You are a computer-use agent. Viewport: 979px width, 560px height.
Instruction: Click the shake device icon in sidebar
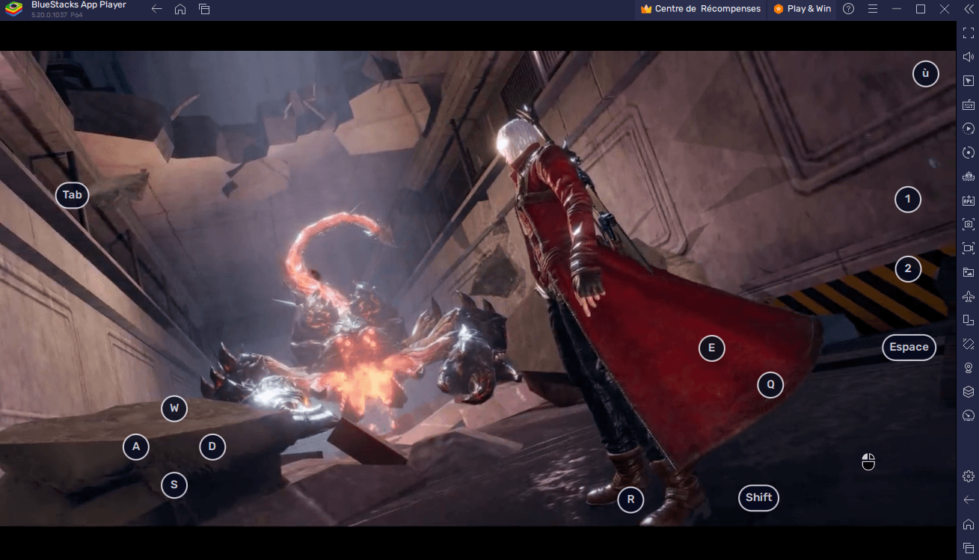tap(969, 344)
